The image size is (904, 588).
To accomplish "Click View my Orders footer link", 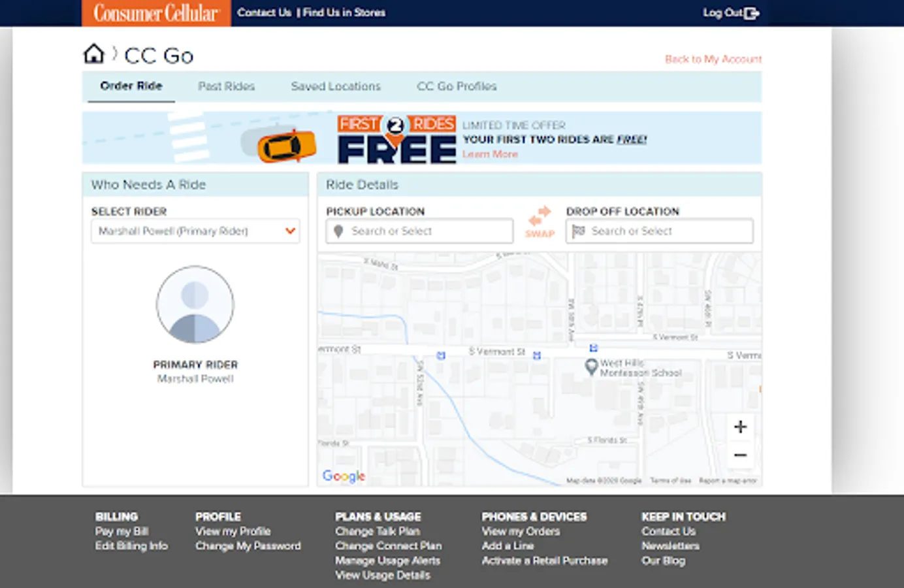I will (521, 531).
